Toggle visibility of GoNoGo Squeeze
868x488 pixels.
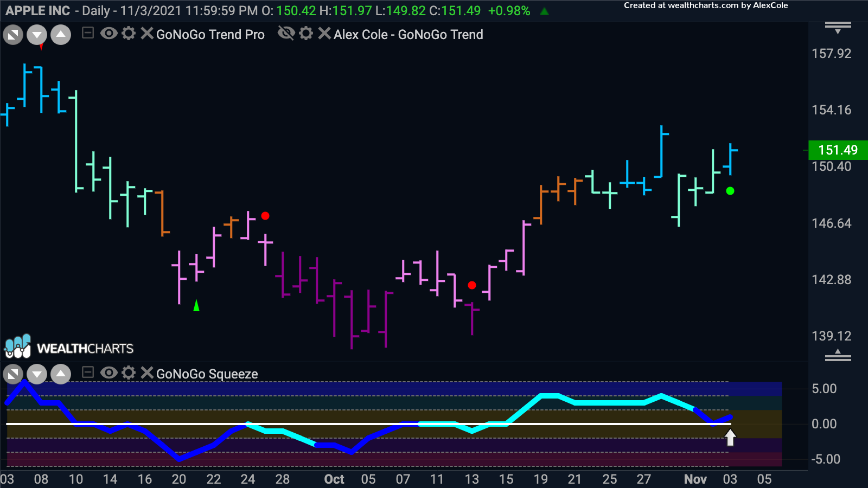click(x=108, y=373)
